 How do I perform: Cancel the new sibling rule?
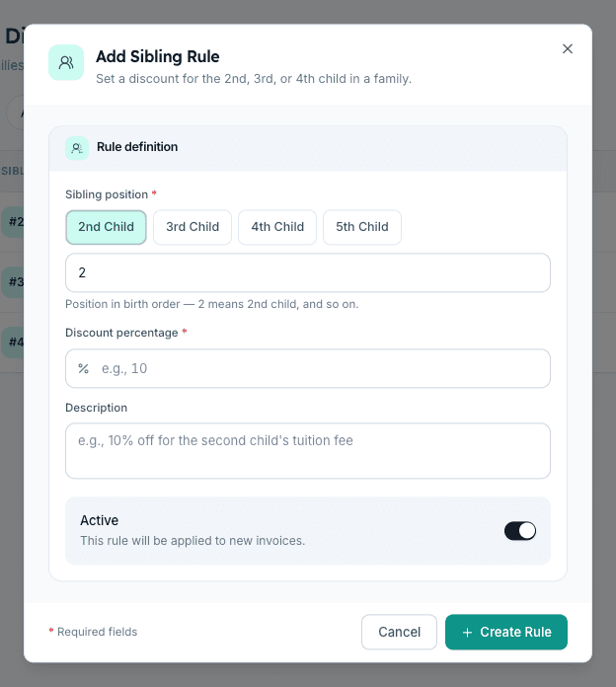[x=399, y=632]
